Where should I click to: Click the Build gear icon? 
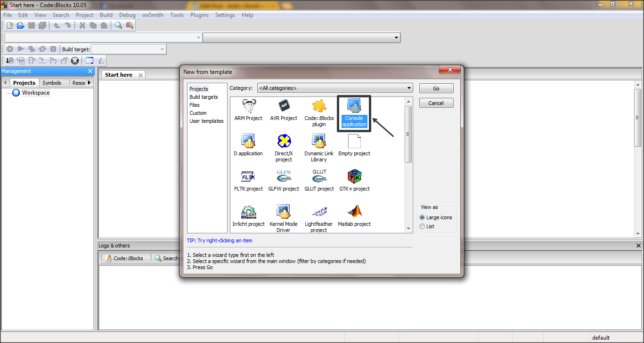[10, 49]
